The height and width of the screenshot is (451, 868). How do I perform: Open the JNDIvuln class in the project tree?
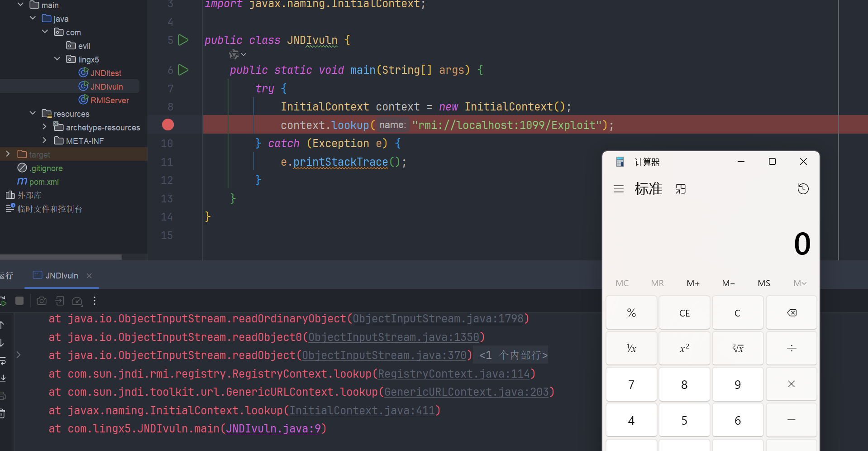[x=101, y=86]
